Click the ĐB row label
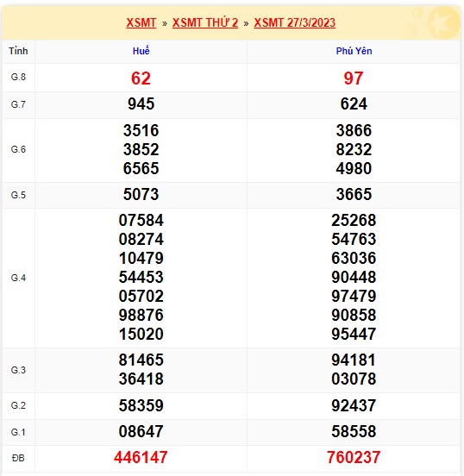 [x=18, y=458]
